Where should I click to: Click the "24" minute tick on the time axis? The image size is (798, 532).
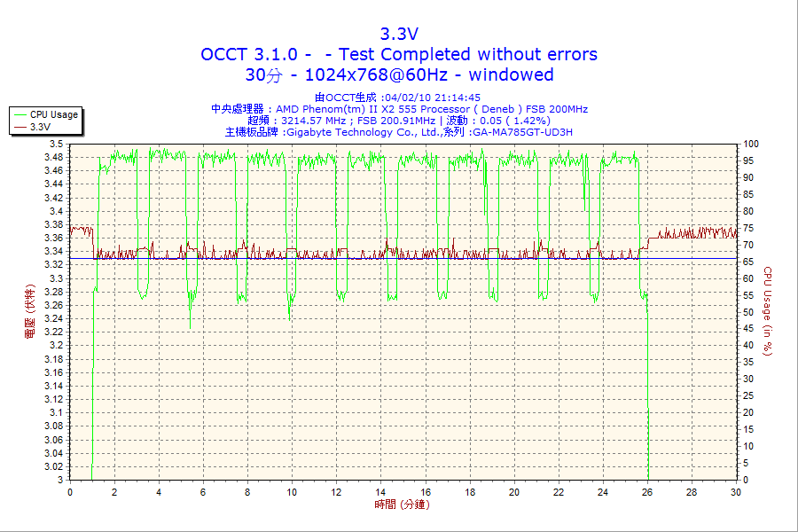click(x=603, y=492)
